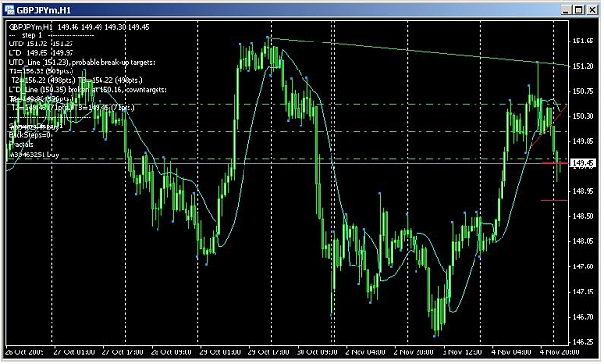This screenshot has height=364, width=604.
Task: Click the 148.50 price axis label
Action: coord(583,216)
